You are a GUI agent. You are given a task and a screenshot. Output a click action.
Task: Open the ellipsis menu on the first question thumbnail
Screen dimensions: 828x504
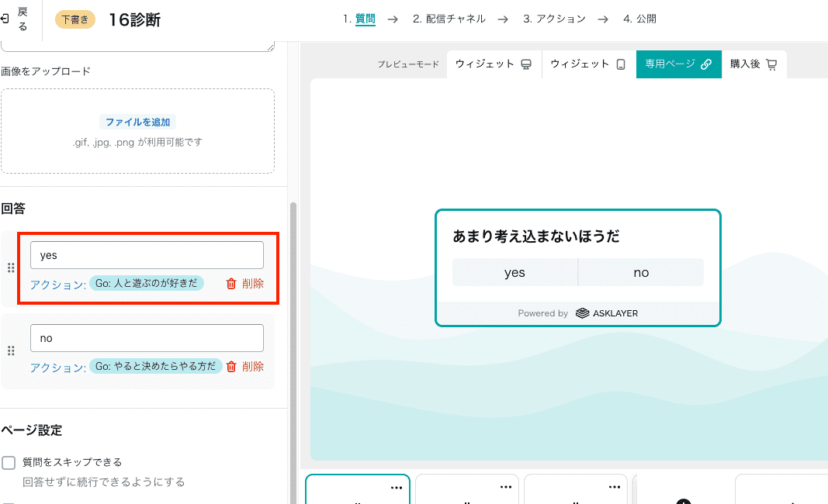tap(397, 486)
